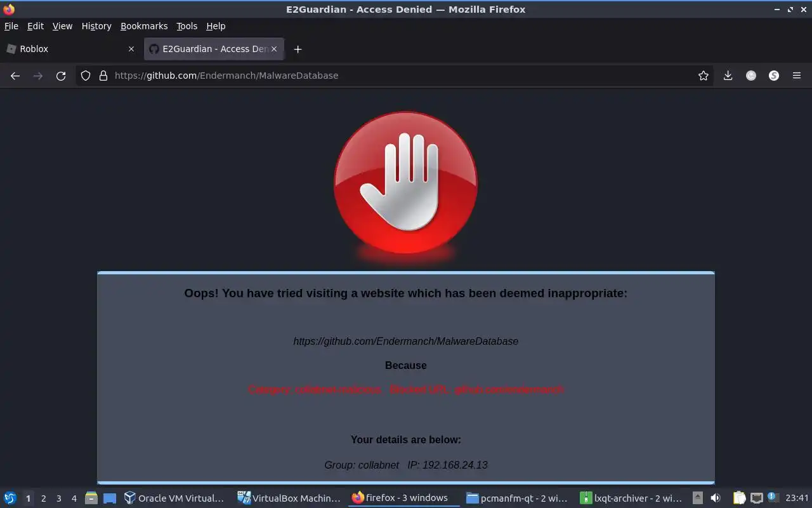The image size is (812, 508).
Task: Open the History menu
Action: point(96,26)
